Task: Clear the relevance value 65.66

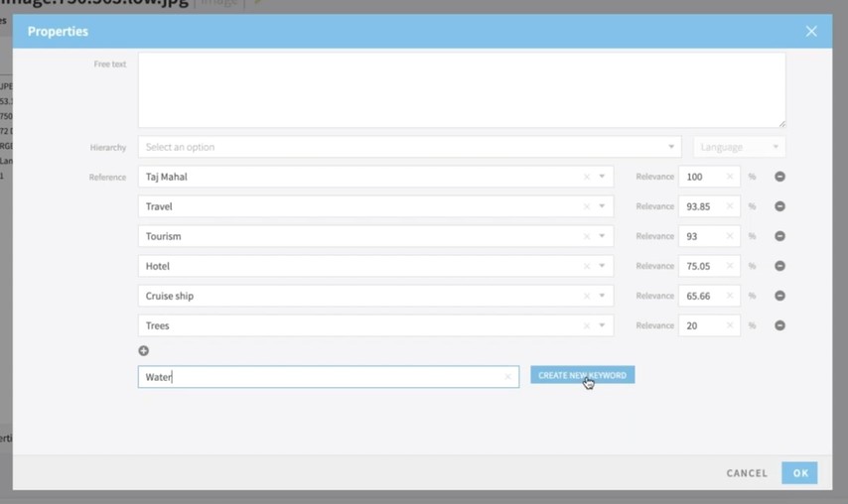Action: point(730,296)
